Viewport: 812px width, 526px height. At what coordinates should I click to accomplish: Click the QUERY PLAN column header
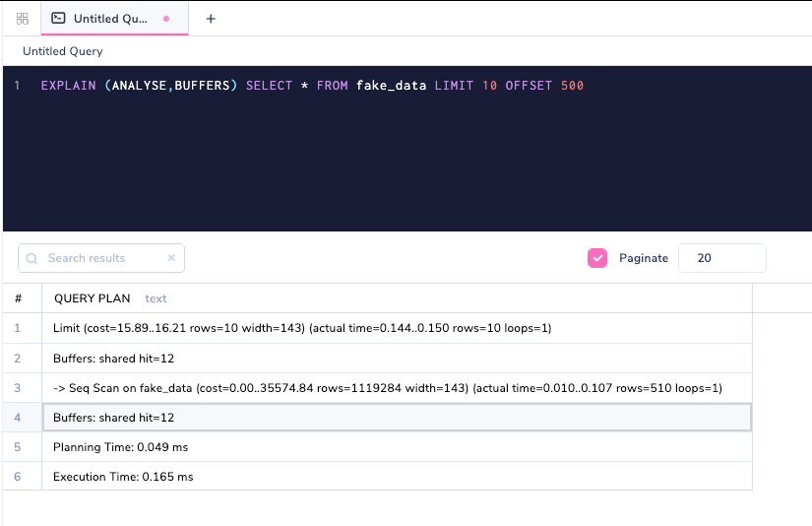coord(92,298)
